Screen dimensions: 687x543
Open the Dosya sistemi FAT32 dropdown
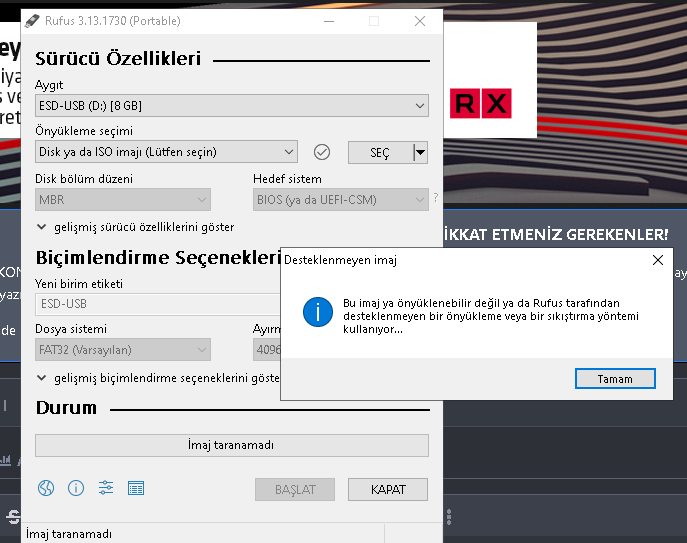pos(123,350)
